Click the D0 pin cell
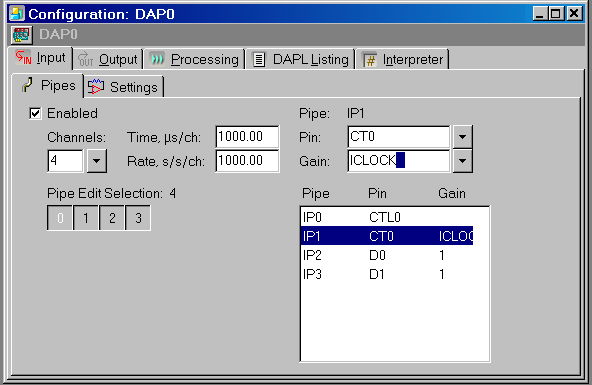The width and height of the screenshot is (592, 385). pyautogui.click(x=377, y=255)
